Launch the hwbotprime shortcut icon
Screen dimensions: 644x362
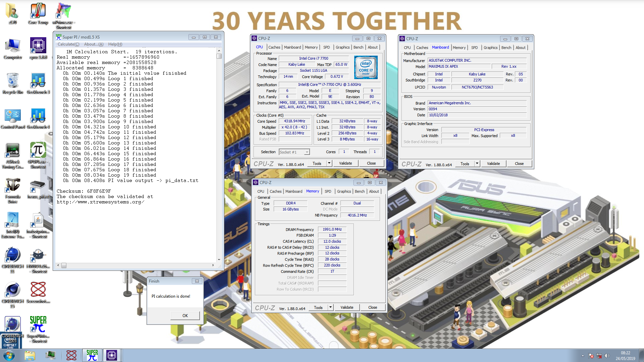[38, 225]
